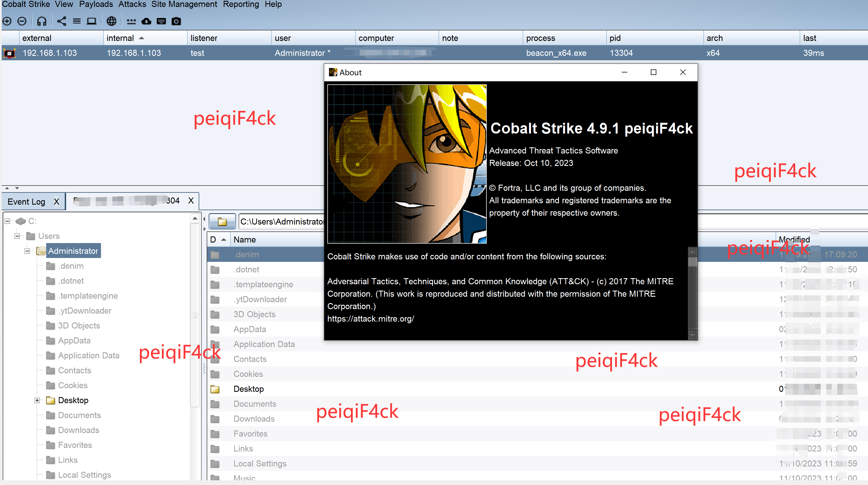Click the .dotnet folder icon in file list
The image size is (868, 485).
pyautogui.click(x=215, y=269)
